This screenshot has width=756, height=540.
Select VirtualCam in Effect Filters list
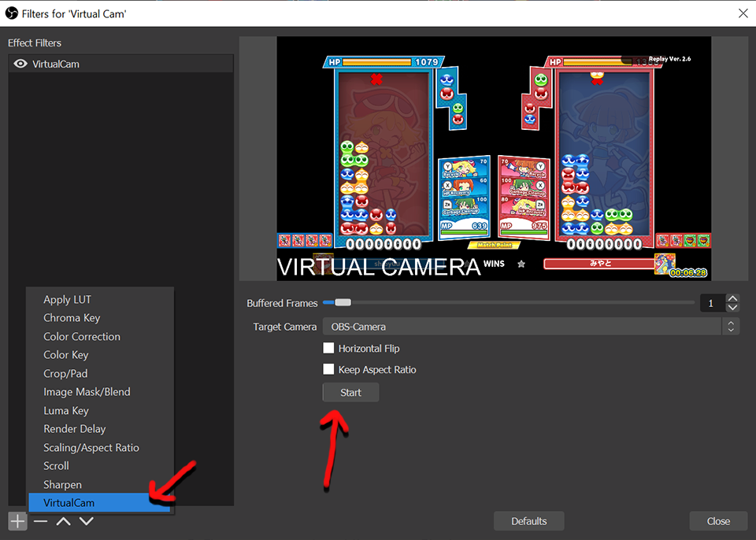(120, 64)
